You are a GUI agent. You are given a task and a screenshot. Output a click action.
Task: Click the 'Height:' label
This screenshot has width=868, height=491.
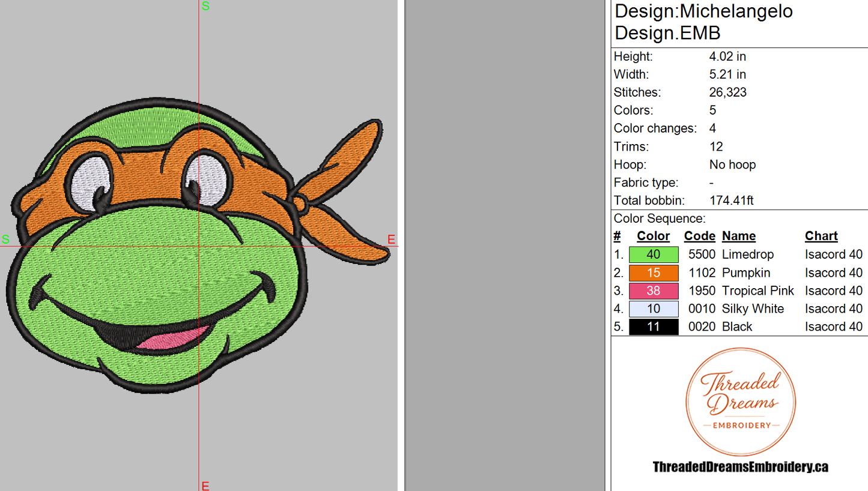(633, 56)
